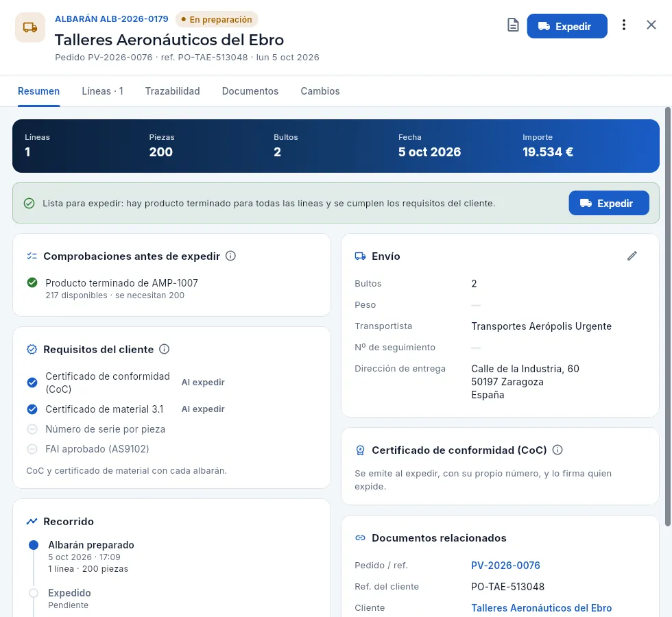672x617 pixels.
Task: Click the Importe value 19.534 €
Action: click(548, 152)
